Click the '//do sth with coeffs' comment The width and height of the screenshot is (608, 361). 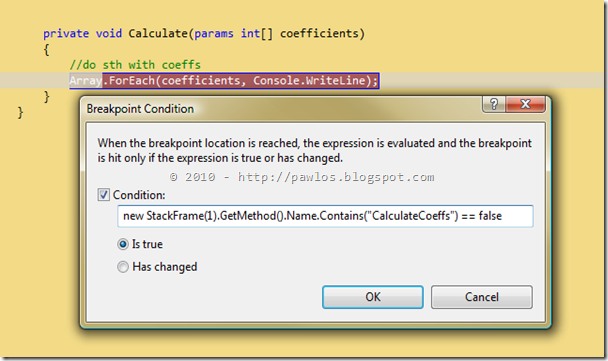[135, 65]
